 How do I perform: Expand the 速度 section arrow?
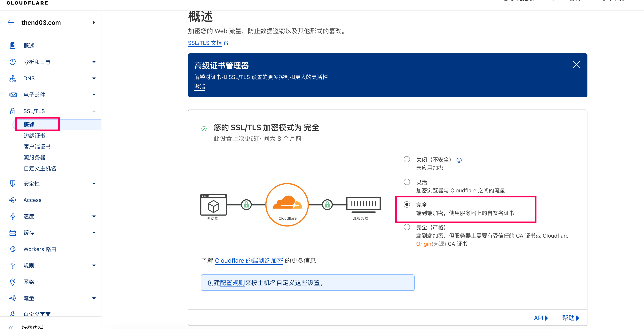coord(94,216)
